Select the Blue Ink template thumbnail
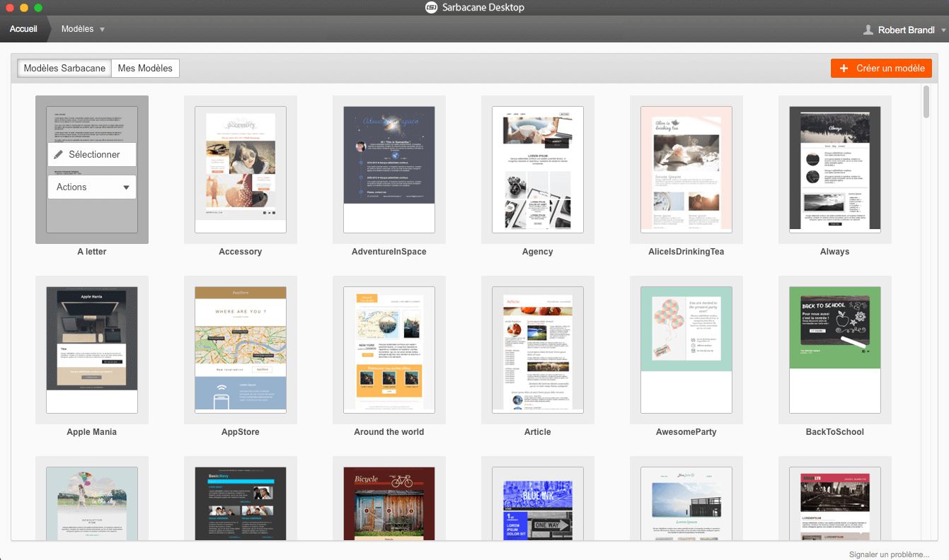Image resolution: width=949 pixels, height=560 pixels. (538, 503)
